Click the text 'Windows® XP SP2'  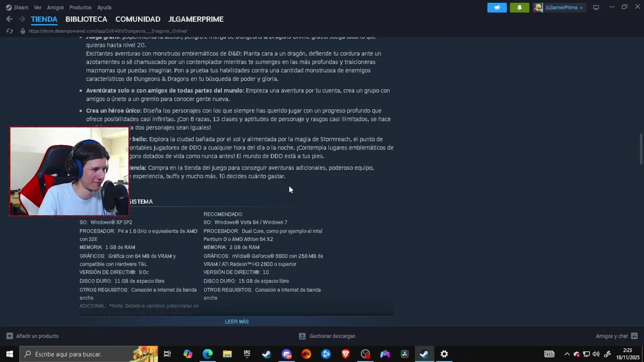(111, 222)
